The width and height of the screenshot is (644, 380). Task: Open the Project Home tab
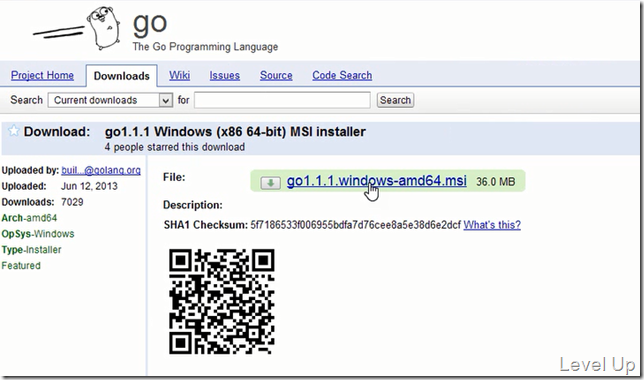pyautogui.click(x=42, y=75)
